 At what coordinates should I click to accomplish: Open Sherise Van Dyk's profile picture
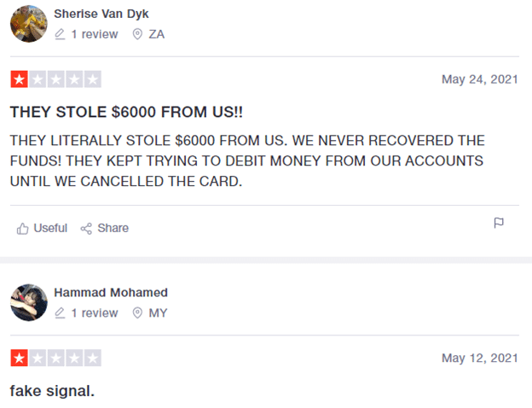(x=28, y=24)
